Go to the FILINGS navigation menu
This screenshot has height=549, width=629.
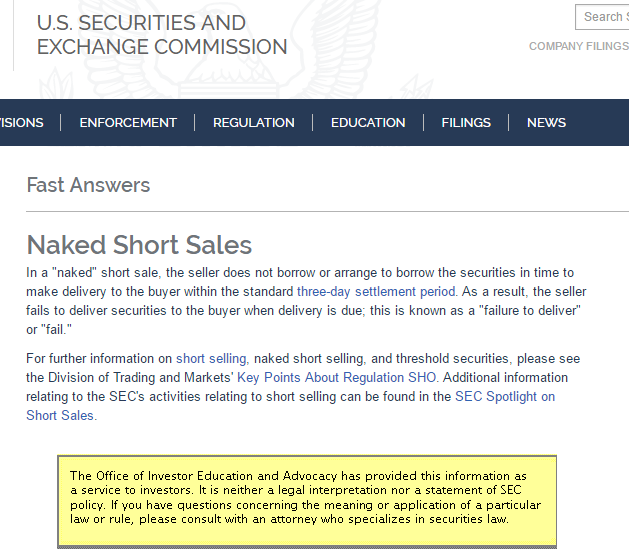coord(466,122)
